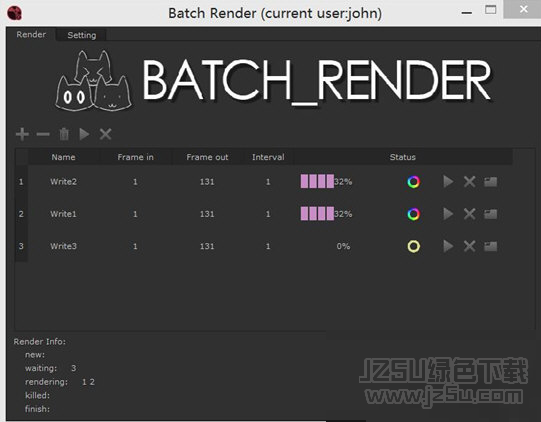Image resolution: width=541 pixels, height=422 pixels.
Task: Open output folder for Write2
Action: click(x=490, y=181)
